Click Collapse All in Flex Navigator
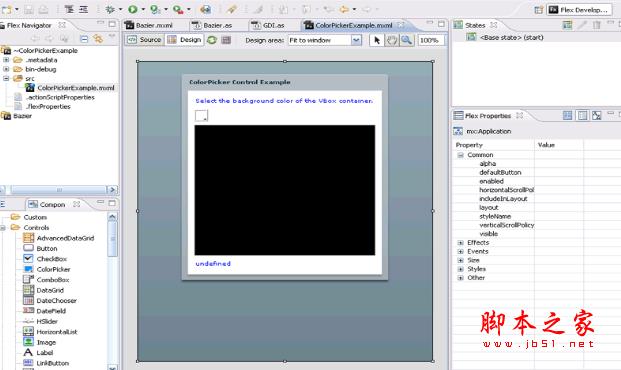 coord(84,38)
